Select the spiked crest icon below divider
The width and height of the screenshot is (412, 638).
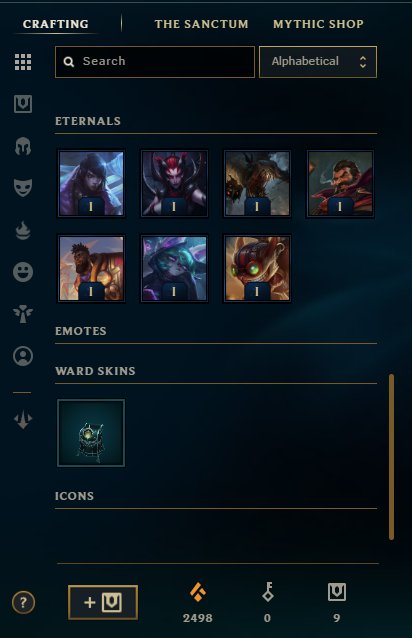coord(23,420)
